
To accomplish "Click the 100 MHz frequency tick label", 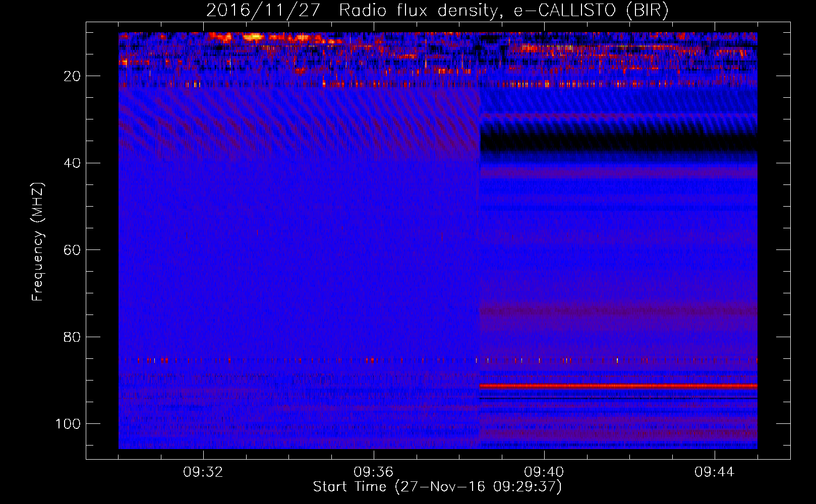I will (x=68, y=424).
